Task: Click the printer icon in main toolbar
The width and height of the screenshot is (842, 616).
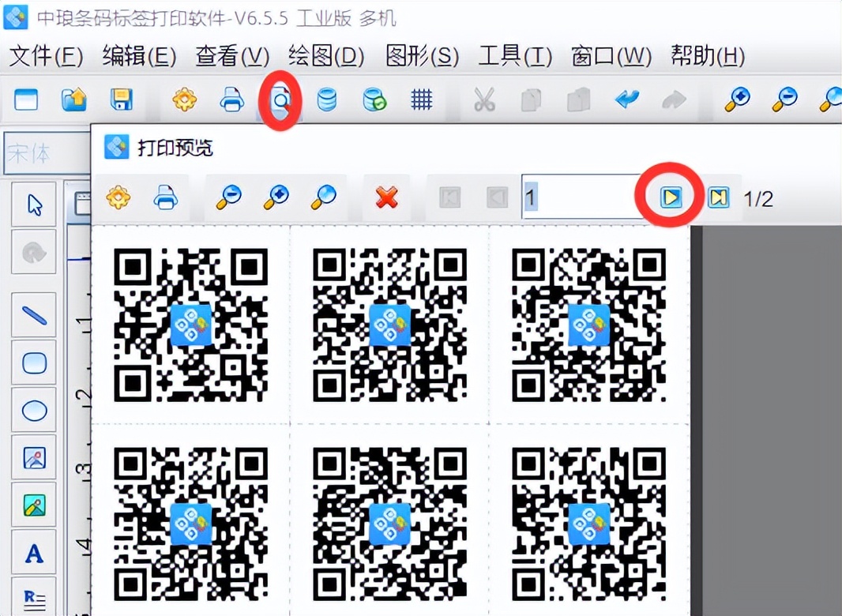Action: [232, 100]
